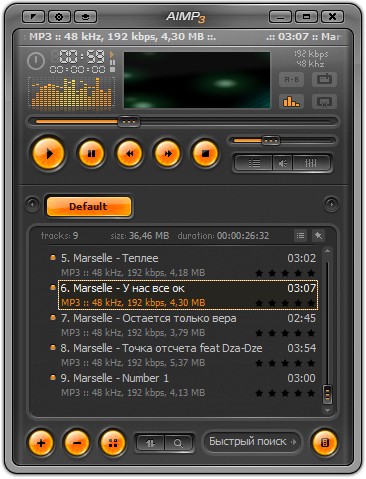Select track 7 Остается только вера
This screenshot has width=366, height=479.
point(188,325)
